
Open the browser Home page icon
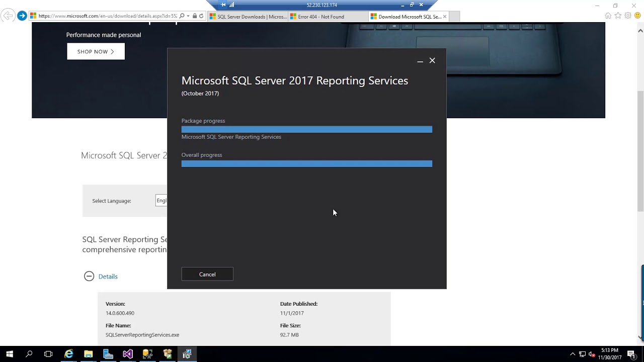(x=608, y=16)
